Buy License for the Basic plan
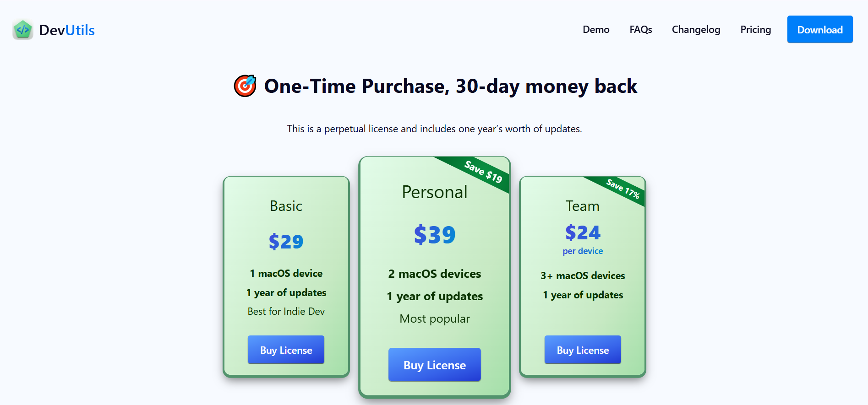 point(286,349)
